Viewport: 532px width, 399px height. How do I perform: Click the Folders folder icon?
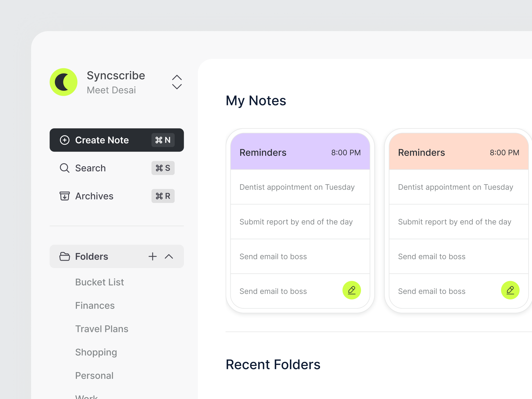pyautogui.click(x=64, y=256)
